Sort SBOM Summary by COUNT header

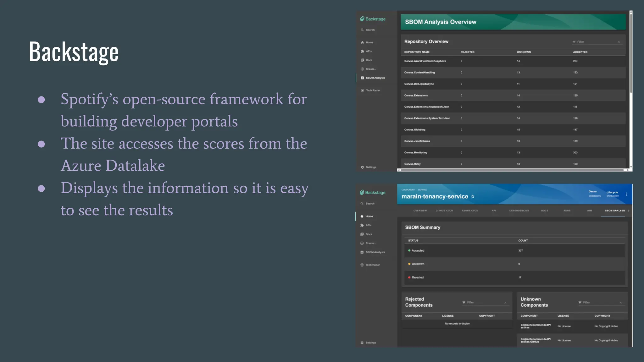523,241
